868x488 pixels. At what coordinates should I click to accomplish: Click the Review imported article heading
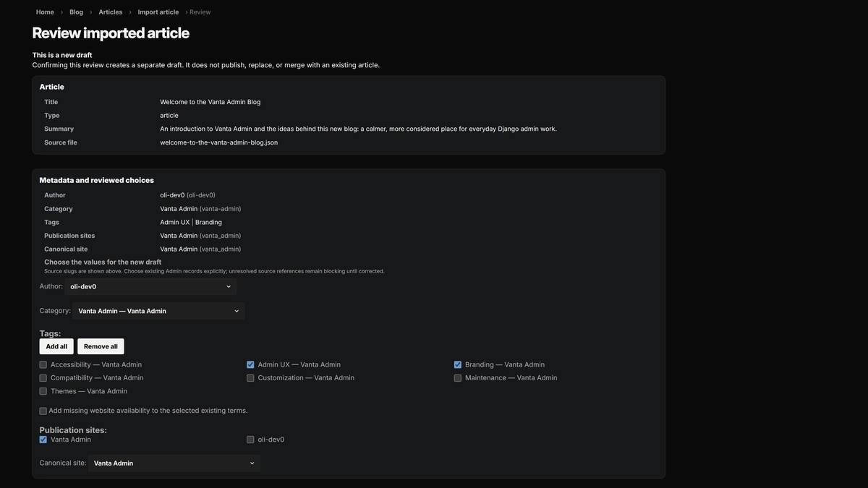pyautogui.click(x=111, y=33)
